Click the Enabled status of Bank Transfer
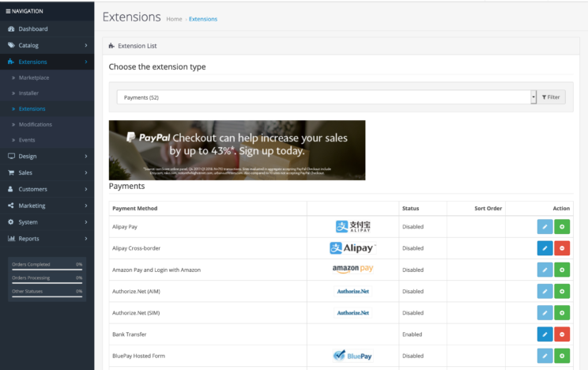The height and width of the screenshot is (370, 588). (x=412, y=334)
